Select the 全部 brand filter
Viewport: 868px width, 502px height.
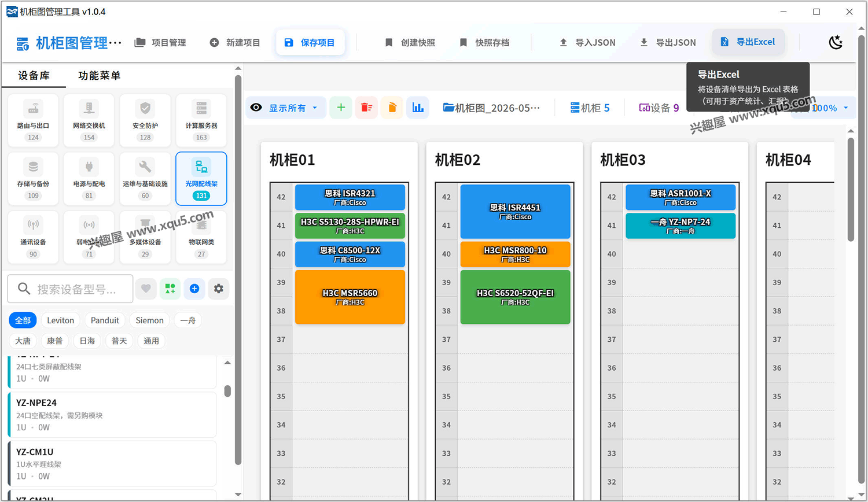point(23,320)
